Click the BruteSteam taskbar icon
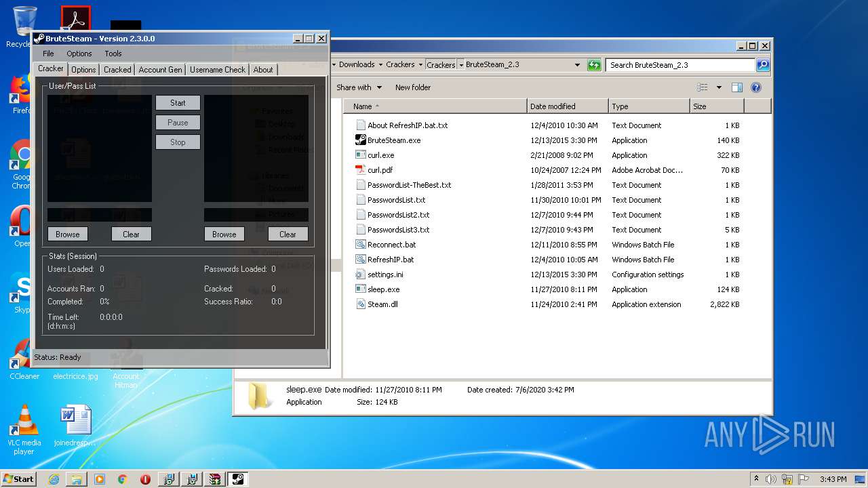868x488 pixels. [238, 479]
